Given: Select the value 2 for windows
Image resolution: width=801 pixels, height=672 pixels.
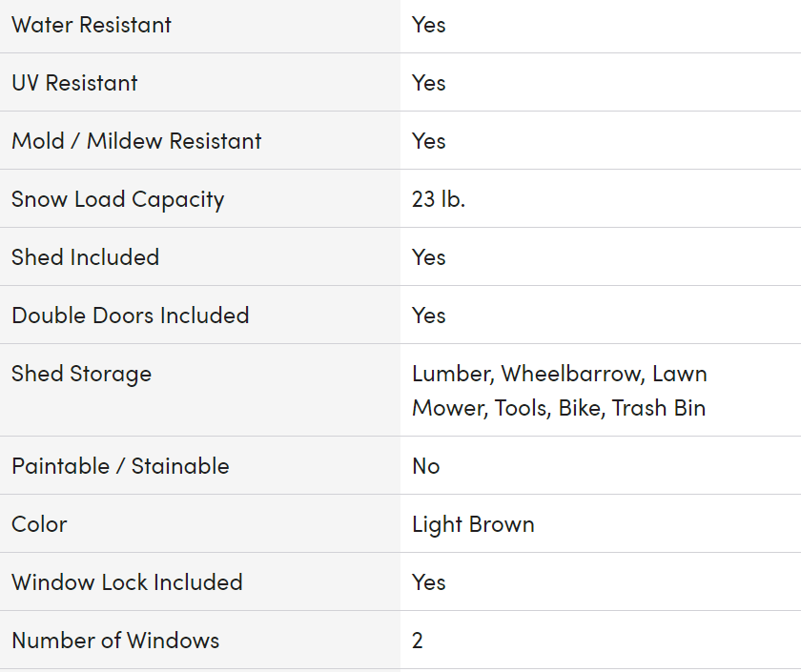Looking at the screenshot, I should pyautogui.click(x=418, y=641).
